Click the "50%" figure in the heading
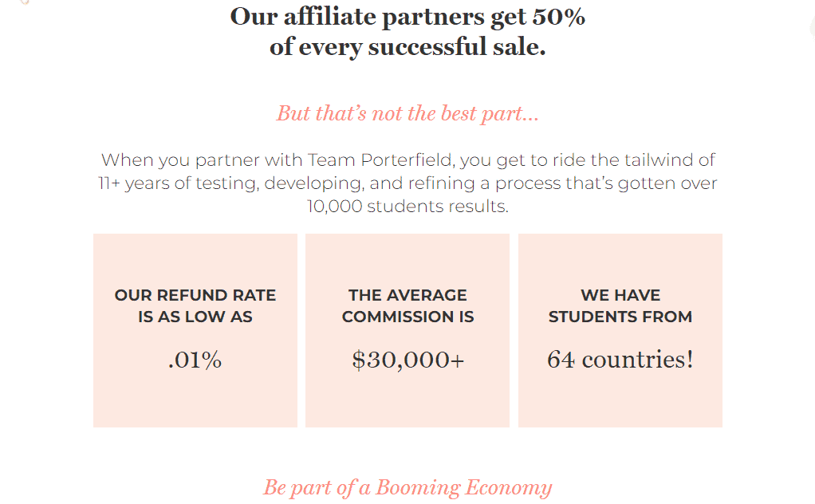The image size is (815, 504). pyautogui.click(x=559, y=17)
